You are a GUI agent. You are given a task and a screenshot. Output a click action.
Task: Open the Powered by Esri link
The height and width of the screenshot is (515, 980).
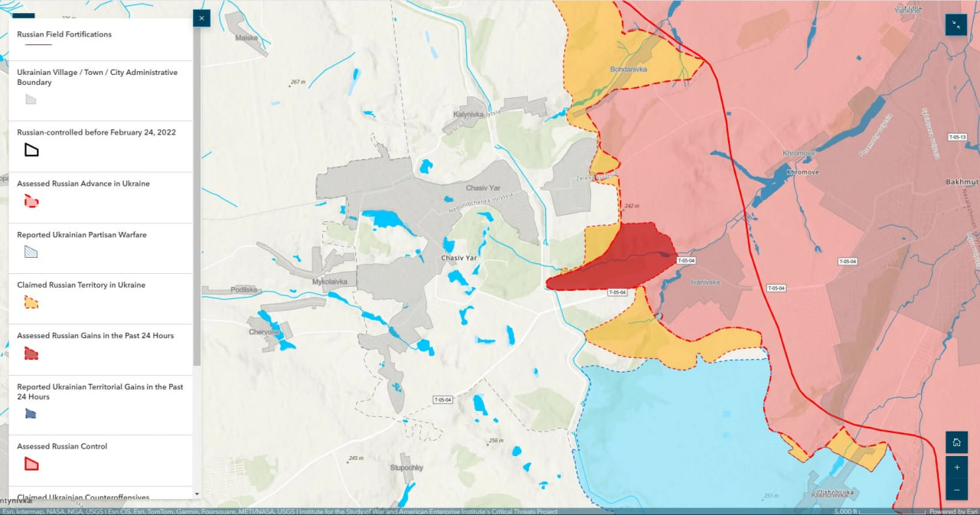[952, 511]
